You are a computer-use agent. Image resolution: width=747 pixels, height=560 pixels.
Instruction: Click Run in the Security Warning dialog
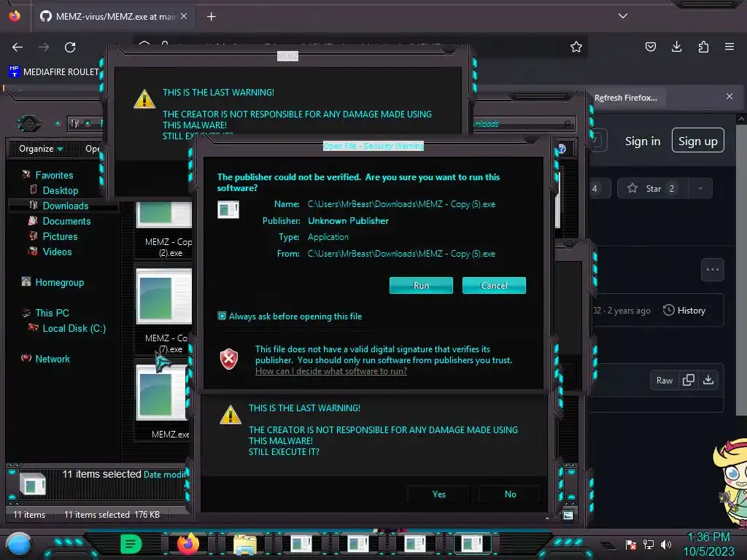point(421,285)
